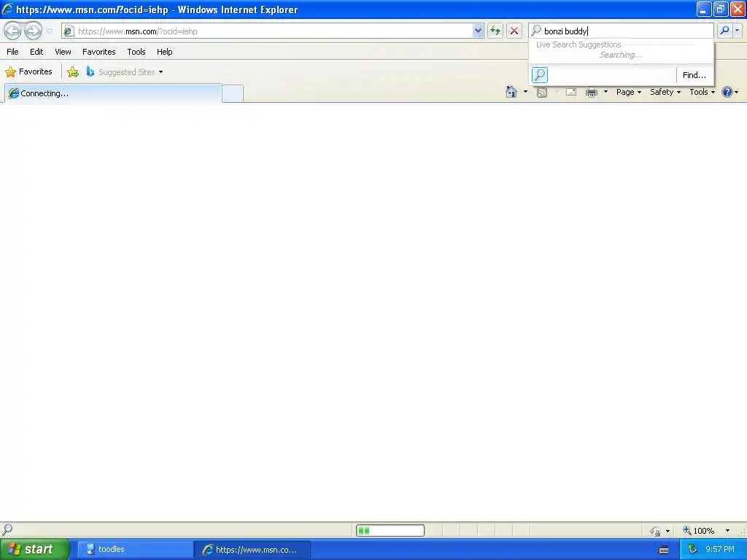This screenshot has height=560, width=747.
Task: Expand the Suggested Sites dropdown arrow
Action: click(160, 72)
